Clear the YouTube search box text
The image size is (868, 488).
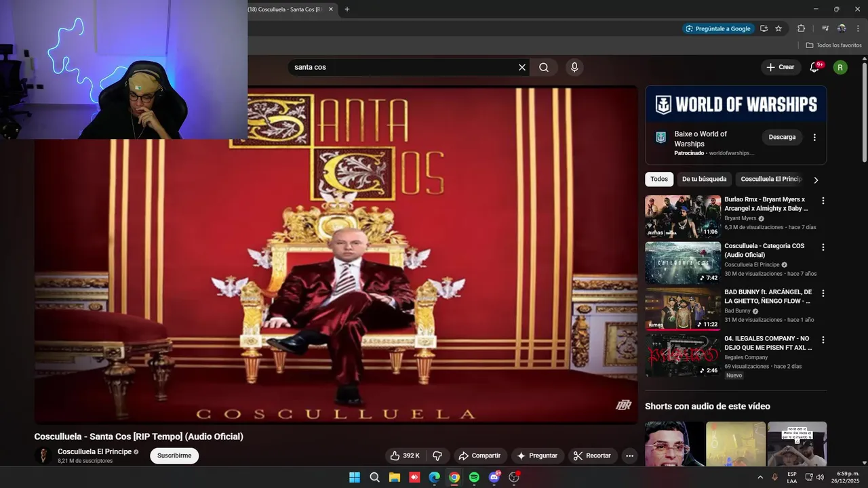[x=522, y=67]
